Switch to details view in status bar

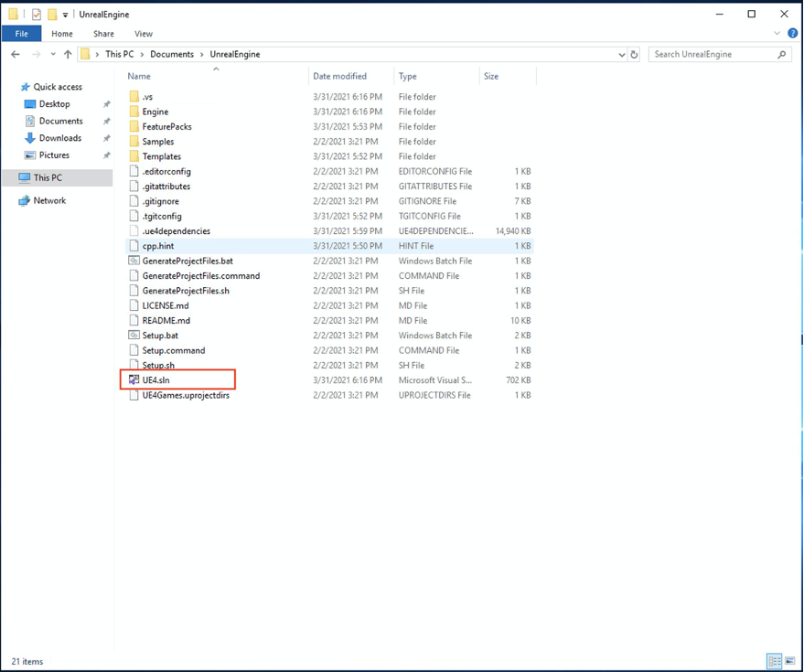tap(775, 660)
